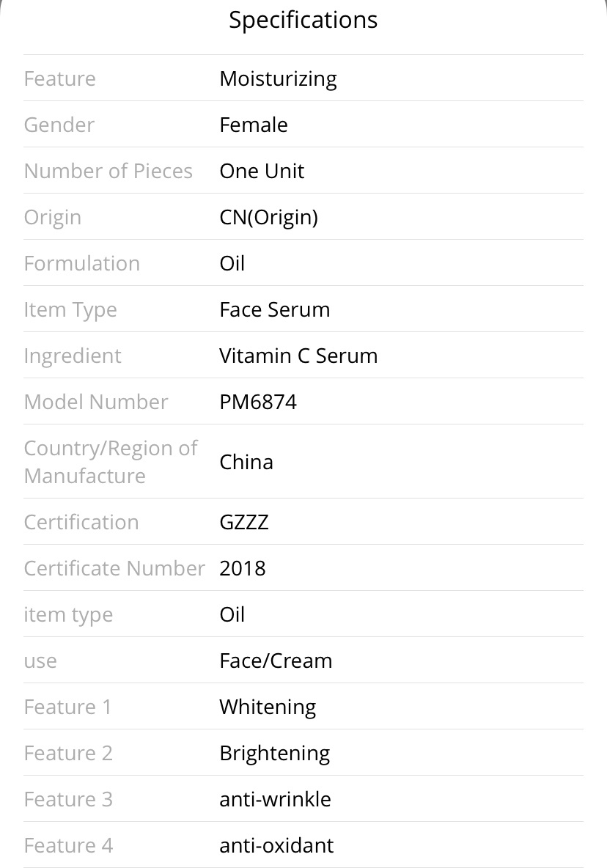Select certificate number 2018
The width and height of the screenshot is (607, 868).
pyautogui.click(x=243, y=568)
